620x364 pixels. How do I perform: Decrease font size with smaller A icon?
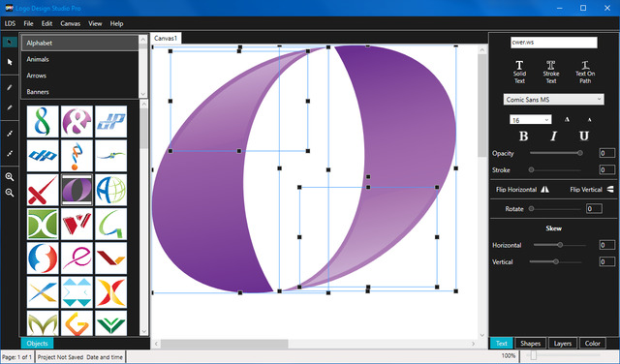[589, 120]
